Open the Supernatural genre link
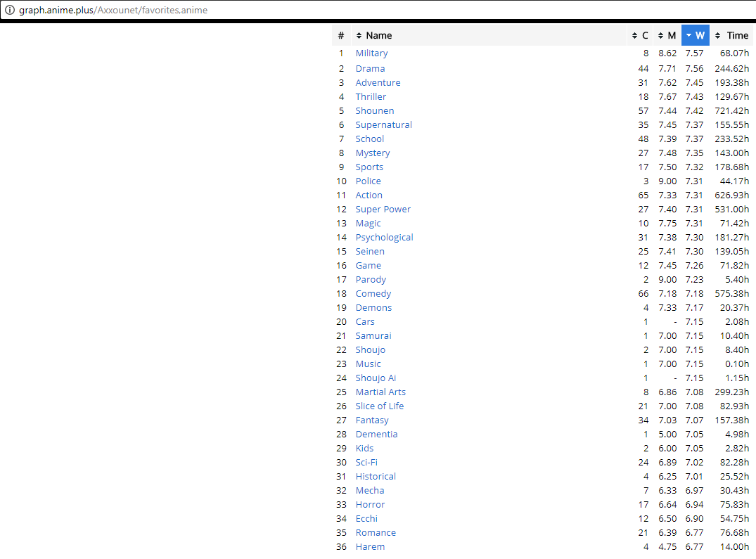This screenshot has height=559, width=756. click(383, 125)
